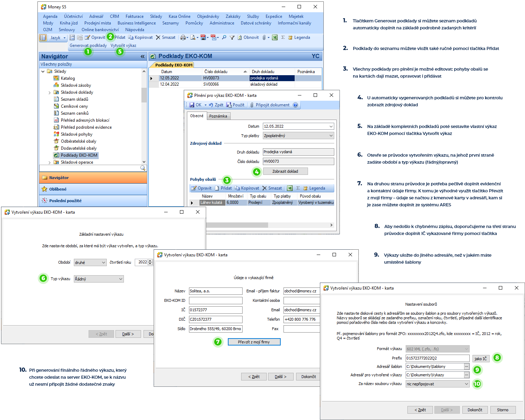Click the Název field containing Solitea, a.s.

tap(216, 291)
